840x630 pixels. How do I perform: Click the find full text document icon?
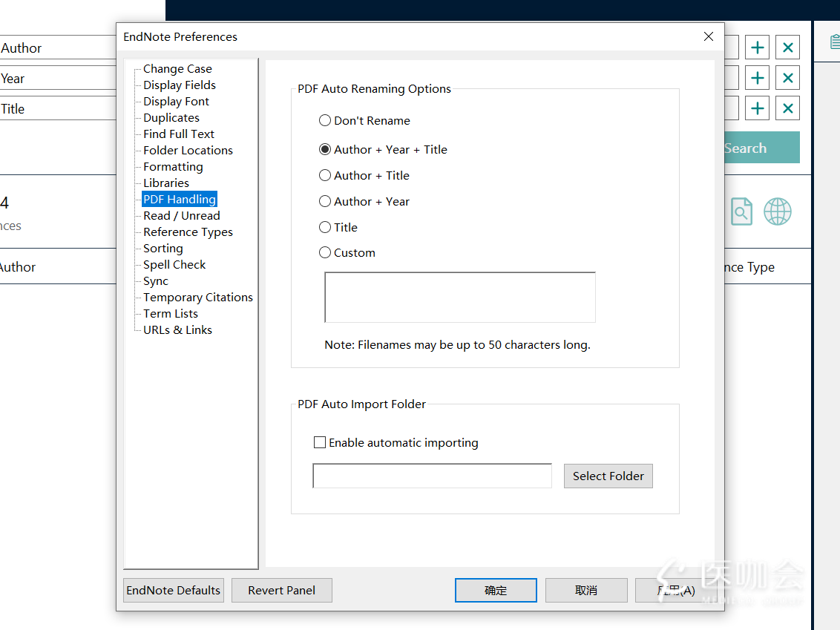click(741, 211)
